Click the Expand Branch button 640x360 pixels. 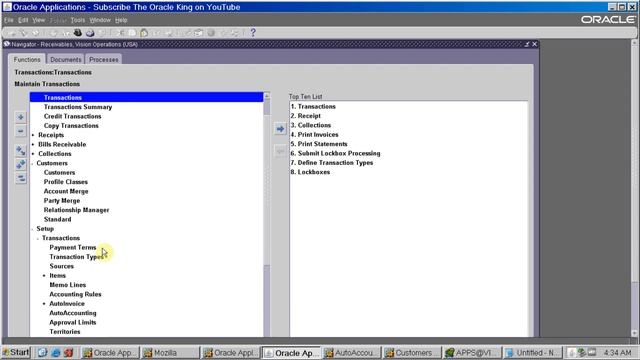click(21, 151)
